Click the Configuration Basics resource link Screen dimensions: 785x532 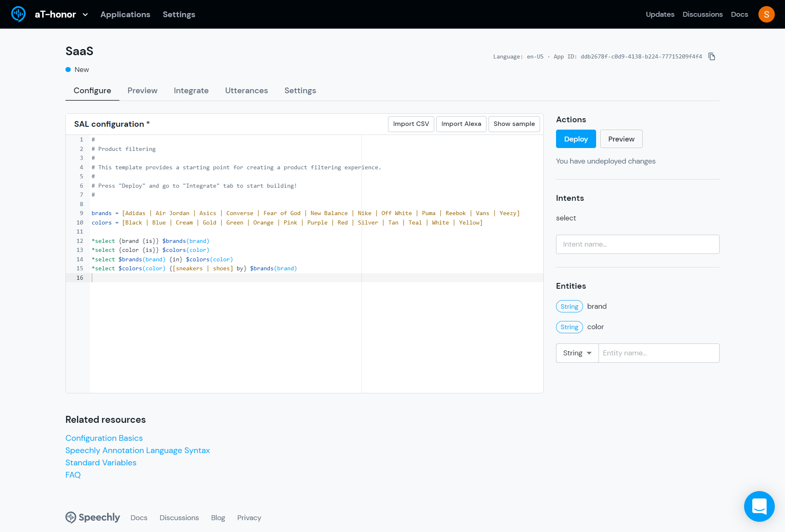(x=104, y=438)
